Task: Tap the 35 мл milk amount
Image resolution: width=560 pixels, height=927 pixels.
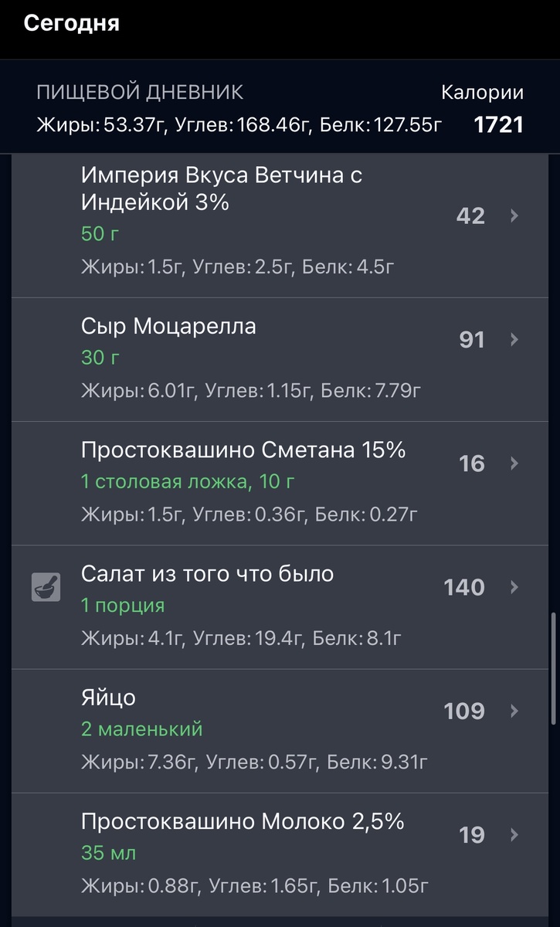Action: [x=108, y=853]
